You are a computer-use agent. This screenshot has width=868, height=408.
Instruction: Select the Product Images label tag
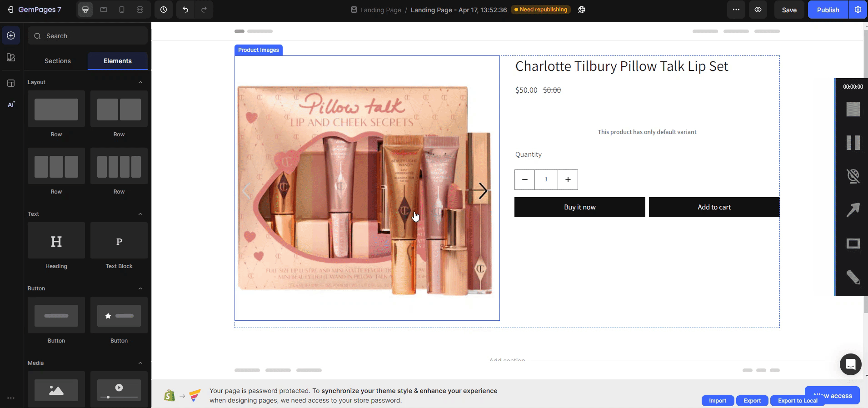click(259, 50)
